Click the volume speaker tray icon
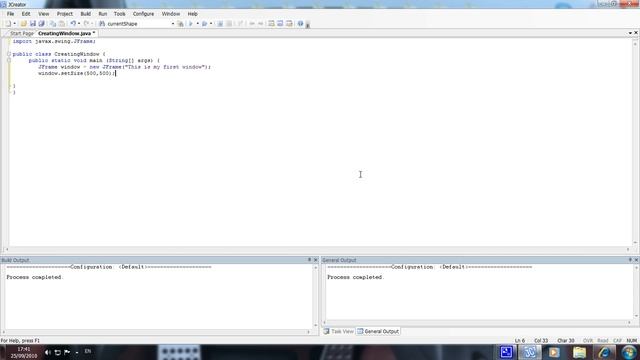640x360 pixels. coord(48,352)
